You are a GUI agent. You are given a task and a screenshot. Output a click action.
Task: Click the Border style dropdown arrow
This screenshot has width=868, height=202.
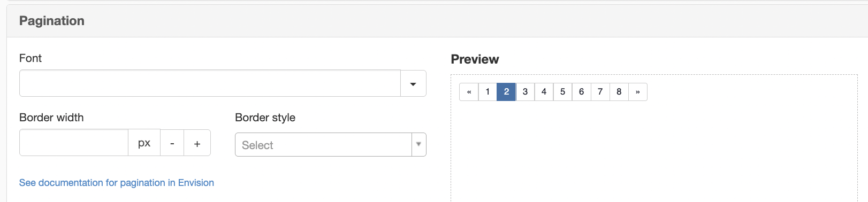[x=419, y=145]
